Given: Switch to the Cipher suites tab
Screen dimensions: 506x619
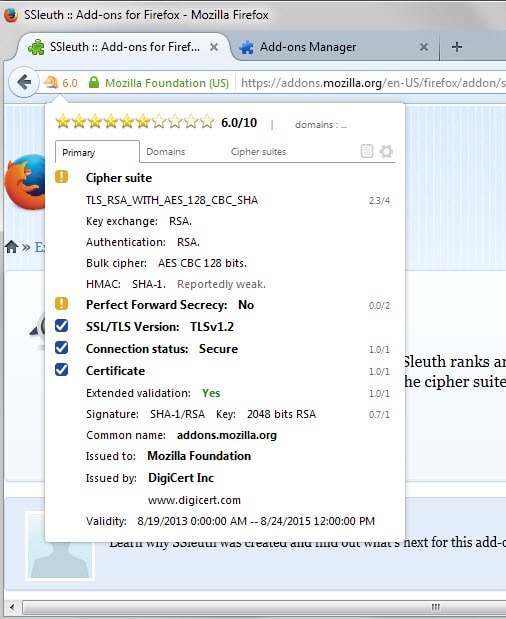Looking at the screenshot, I should pyautogui.click(x=259, y=152).
